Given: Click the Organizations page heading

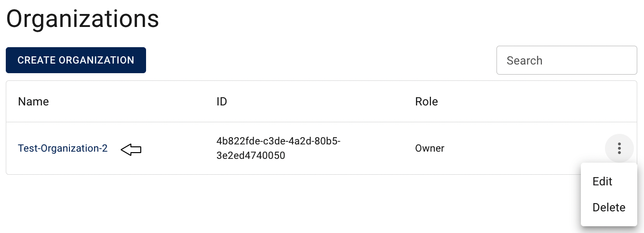Looking at the screenshot, I should point(82,19).
